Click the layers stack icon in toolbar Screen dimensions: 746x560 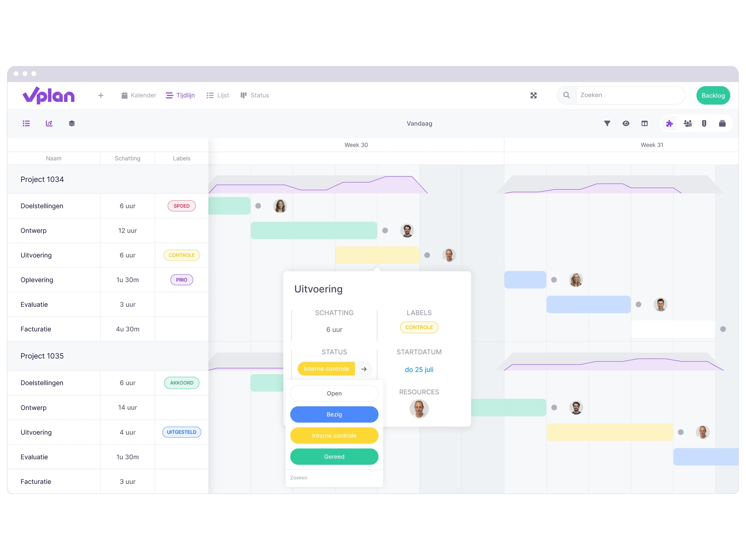[x=71, y=123]
